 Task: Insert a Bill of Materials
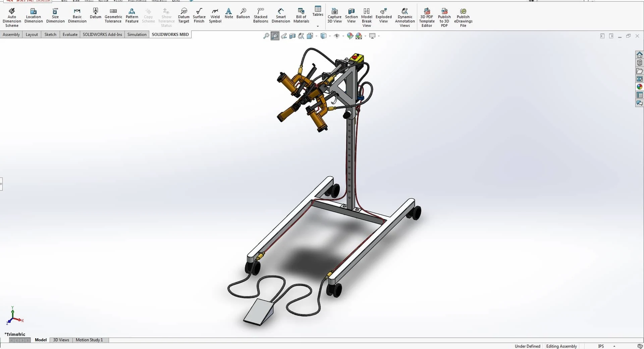coord(301,15)
